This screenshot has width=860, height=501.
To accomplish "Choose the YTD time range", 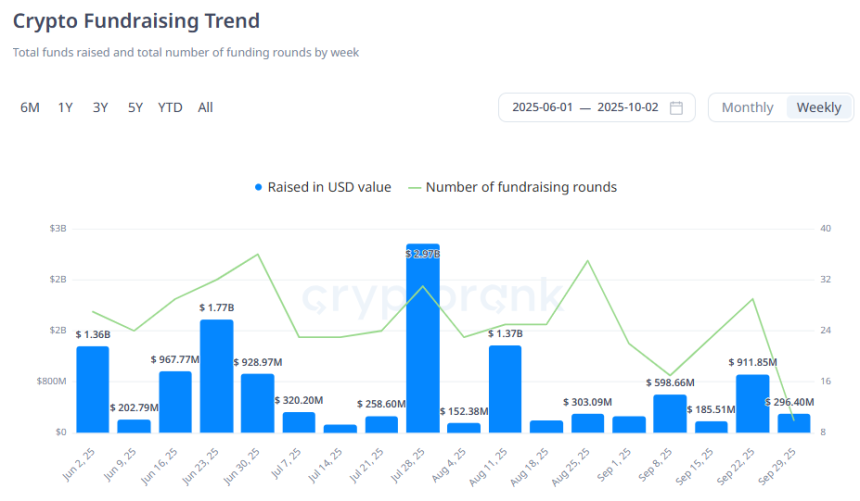I will click(x=170, y=108).
